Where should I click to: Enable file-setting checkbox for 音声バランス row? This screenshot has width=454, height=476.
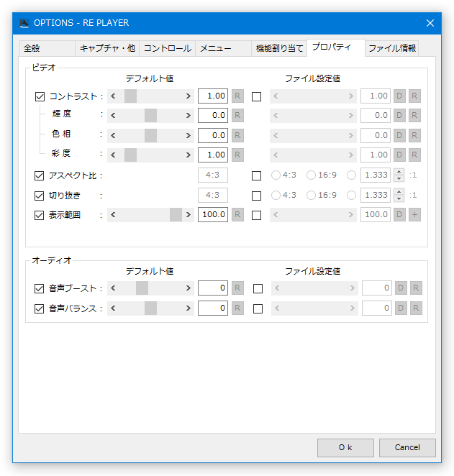tap(258, 308)
